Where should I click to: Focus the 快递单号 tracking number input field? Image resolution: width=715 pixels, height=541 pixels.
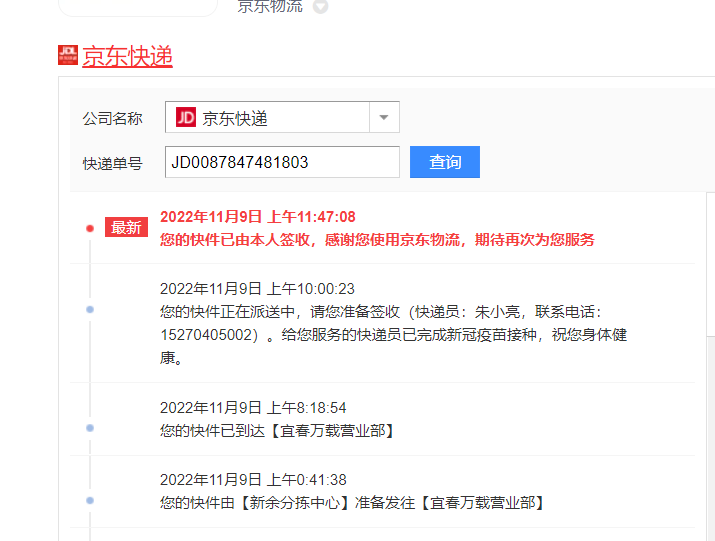[282, 162]
